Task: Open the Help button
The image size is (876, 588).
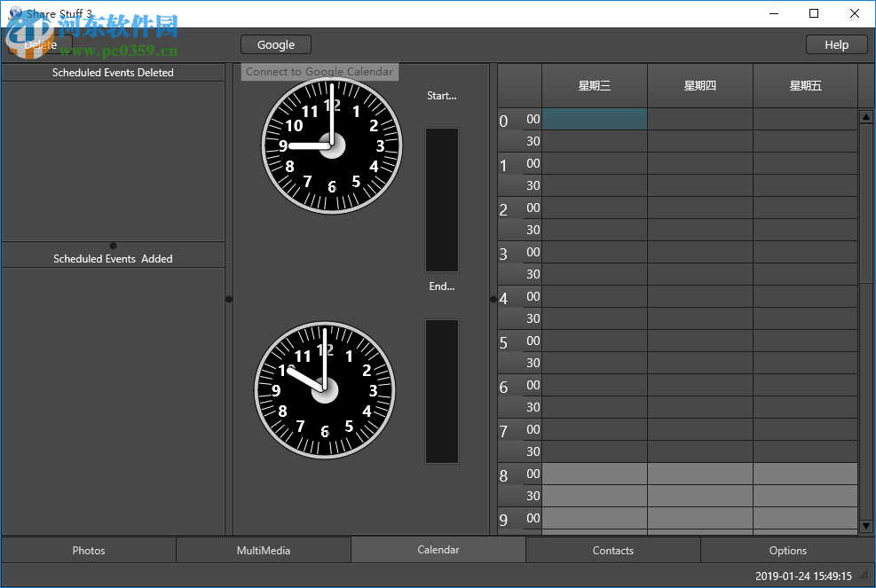Action: 836,44
